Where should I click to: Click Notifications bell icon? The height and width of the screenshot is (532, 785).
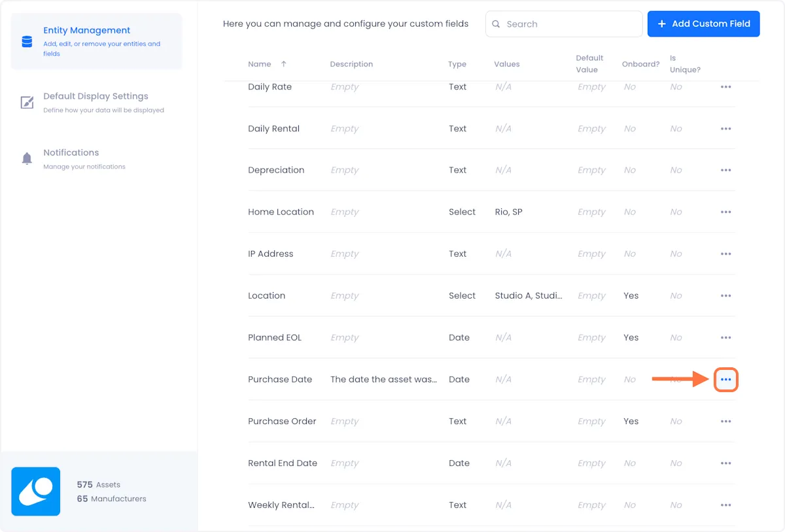27,159
